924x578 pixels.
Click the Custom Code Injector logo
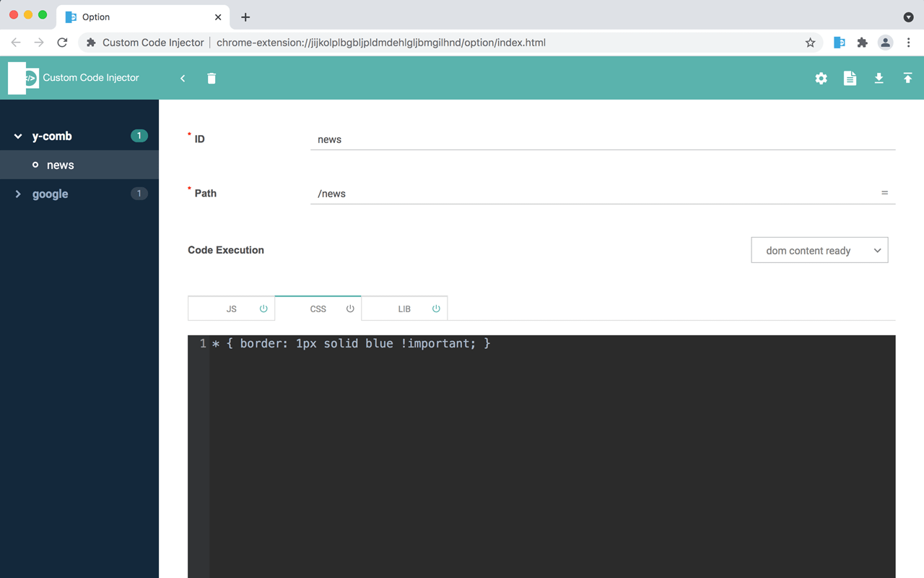(23, 78)
